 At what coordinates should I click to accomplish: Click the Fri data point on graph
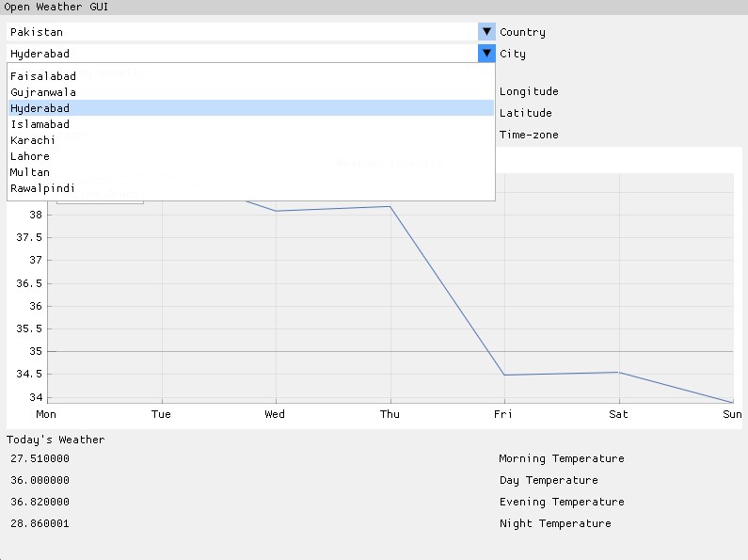coord(504,375)
